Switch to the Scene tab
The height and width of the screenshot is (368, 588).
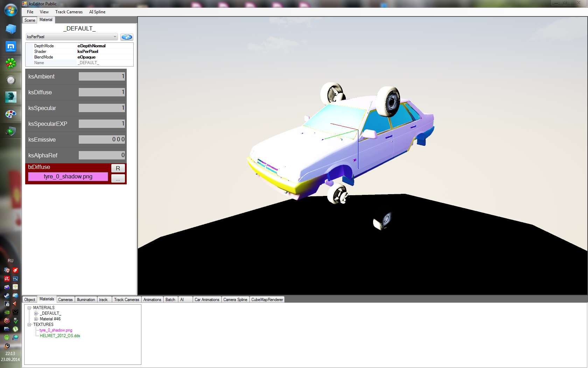click(30, 20)
